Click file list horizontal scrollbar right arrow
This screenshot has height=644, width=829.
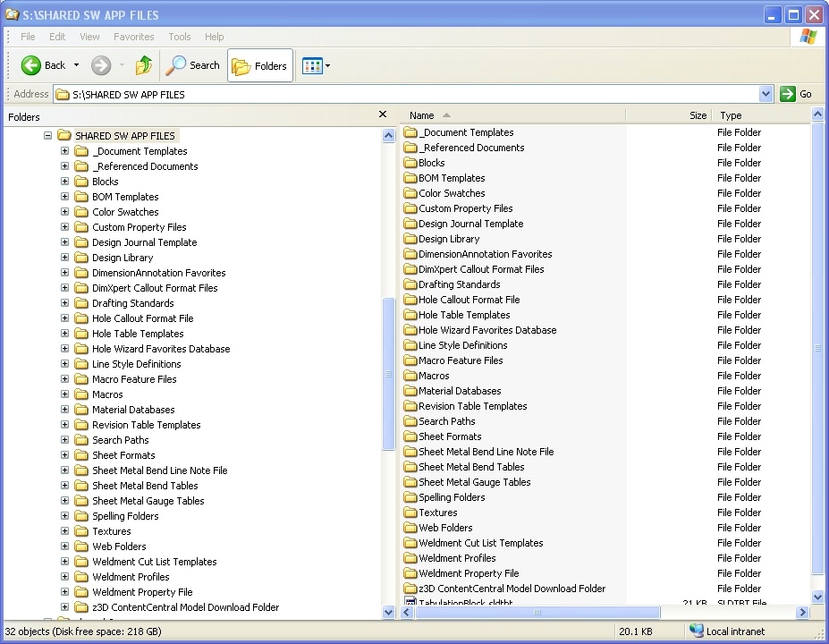802,613
